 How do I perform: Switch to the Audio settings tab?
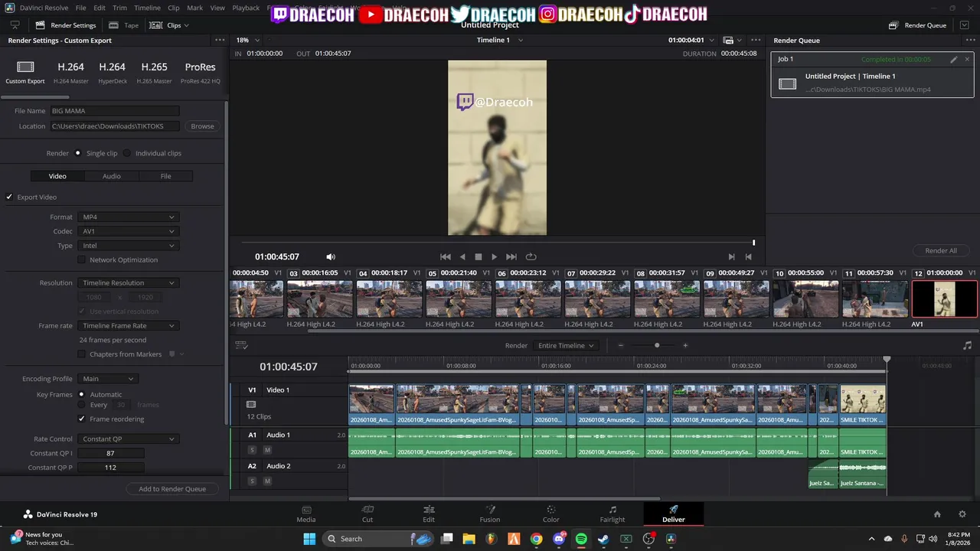click(x=112, y=176)
